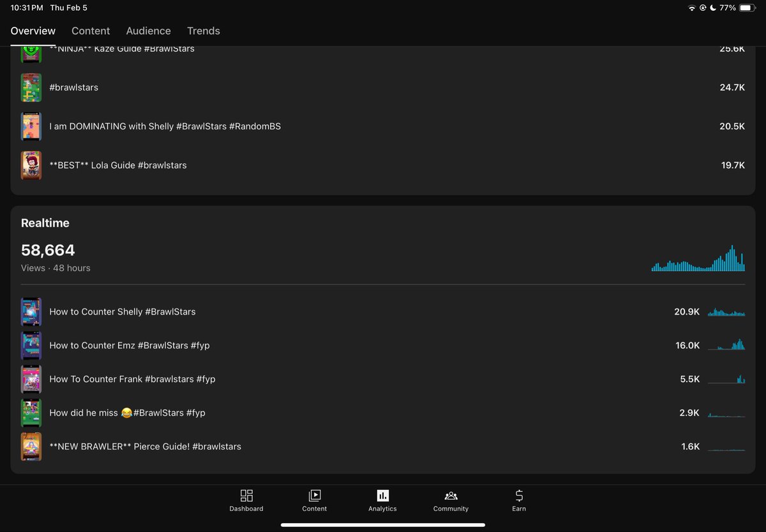Switch to the Audience tab
The image size is (766, 532).
[x=148, y=31]
